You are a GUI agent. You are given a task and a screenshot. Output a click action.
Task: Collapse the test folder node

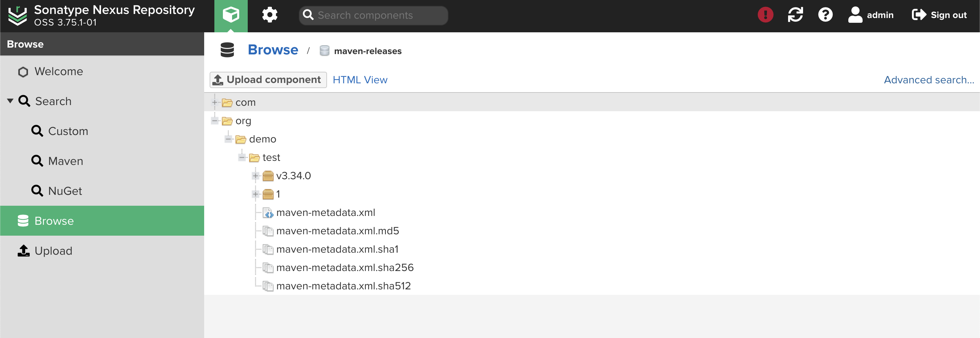click(242, 157)
